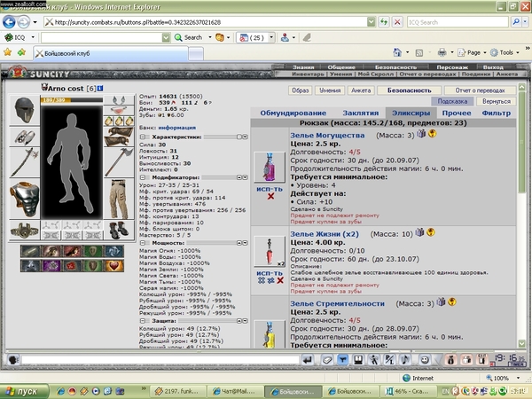Switch to the Заклятия tab
Image resolution: width=532 pixels, height=399 pixels.
point(360,113)
